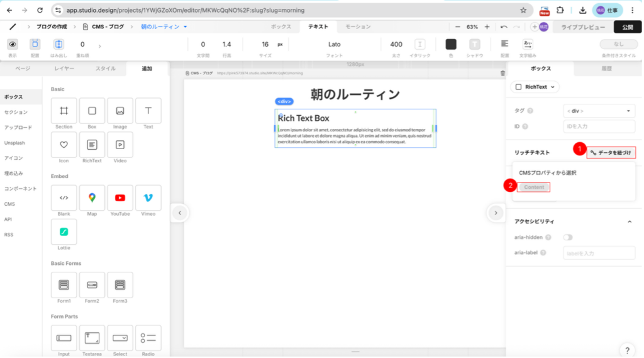
Task: Toggle the italic text style
Action: tap(419, 44)
